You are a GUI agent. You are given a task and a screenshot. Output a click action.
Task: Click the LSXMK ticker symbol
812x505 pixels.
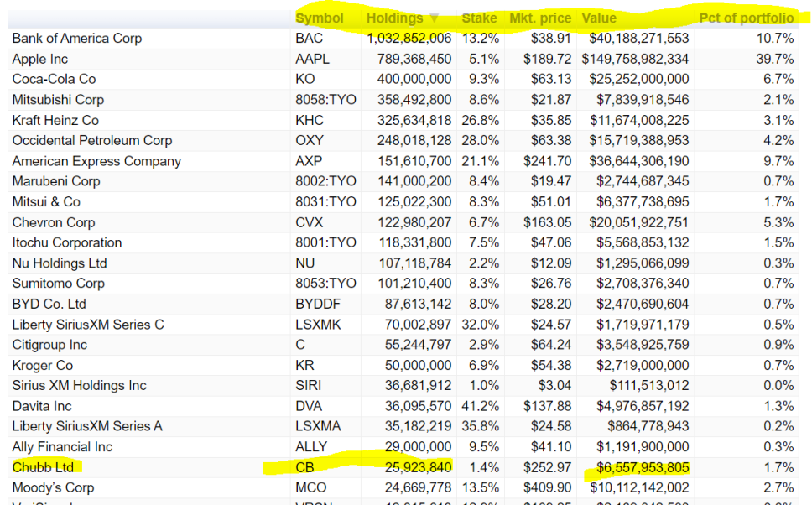319,325
